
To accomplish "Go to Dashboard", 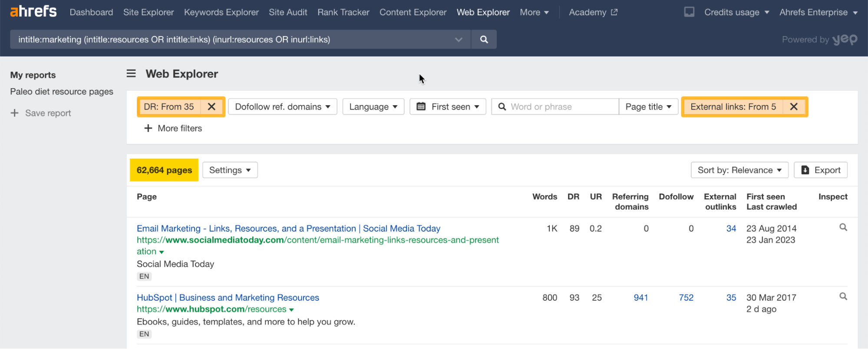I will point(91,12).
